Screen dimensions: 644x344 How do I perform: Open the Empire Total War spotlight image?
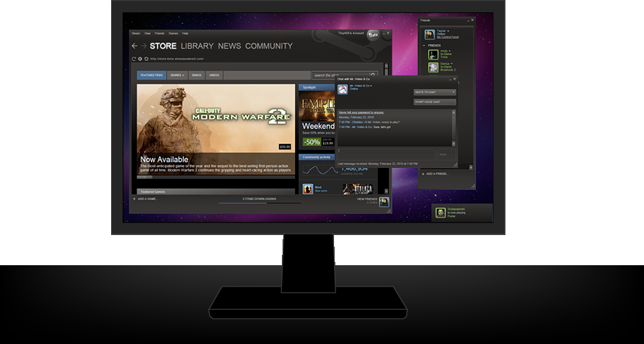317,105
